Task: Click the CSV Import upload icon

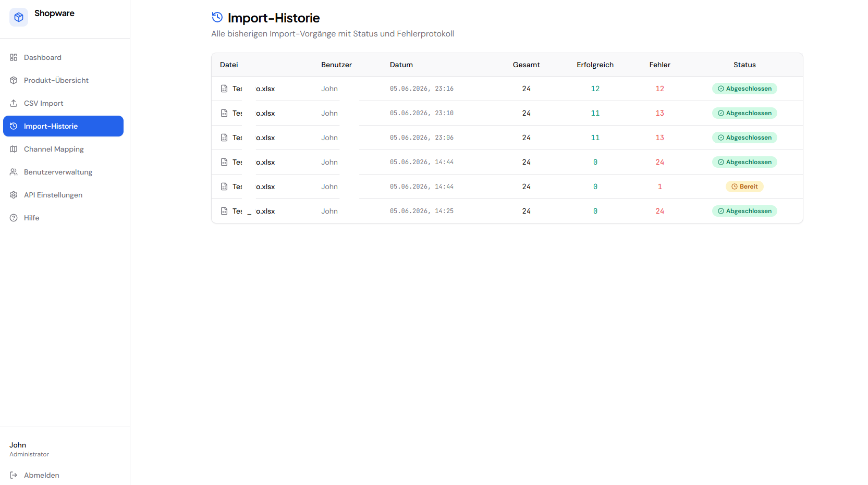Action: click(14, 103)
